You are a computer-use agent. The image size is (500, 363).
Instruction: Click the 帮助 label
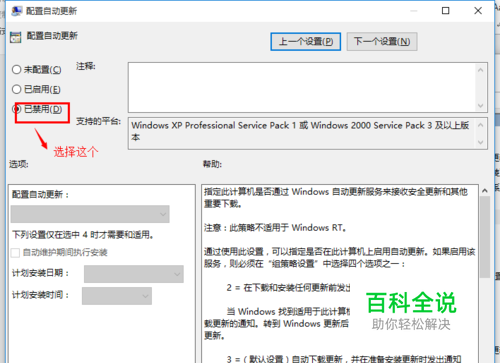pos(212,164)
